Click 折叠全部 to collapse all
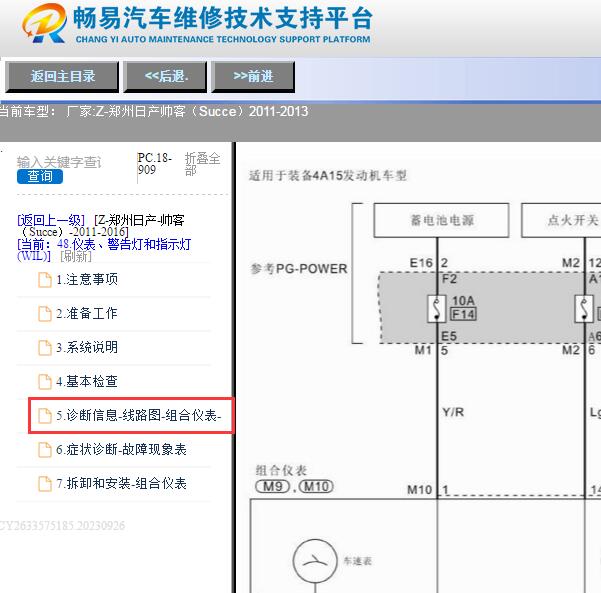601x593 pixels. (x=202, y=164)
